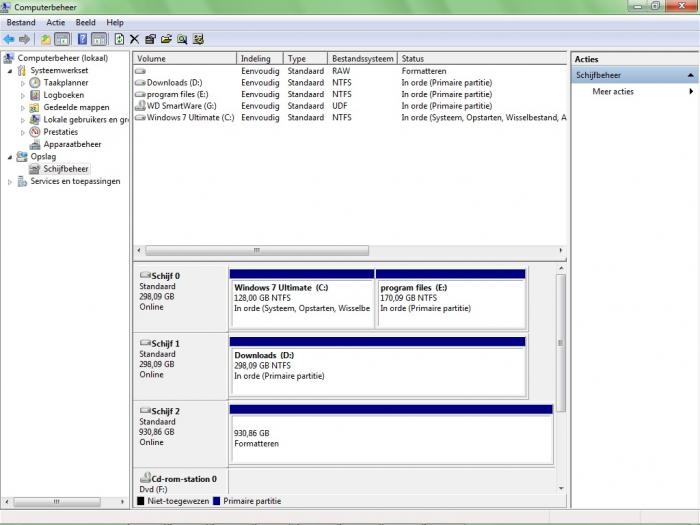Click the Explore magnifier toolbar icon
Screen dimensions: 700x525
(182, 39)
